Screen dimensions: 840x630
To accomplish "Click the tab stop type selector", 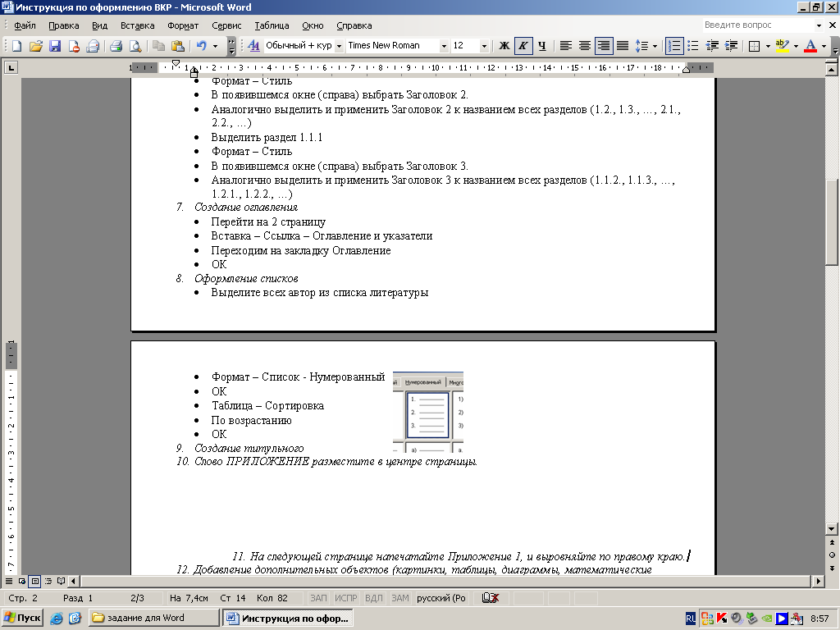I will (11, 67).
